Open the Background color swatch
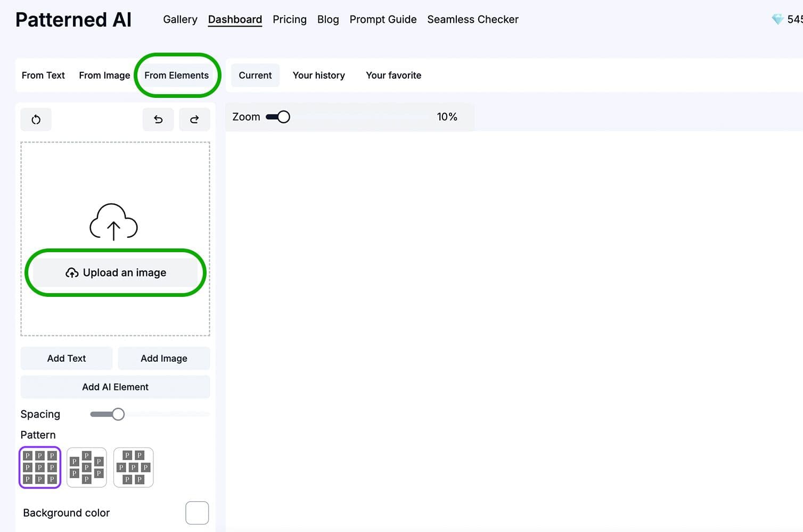The image size is (803, 532). pyautogui.click(x=197, y=513)
